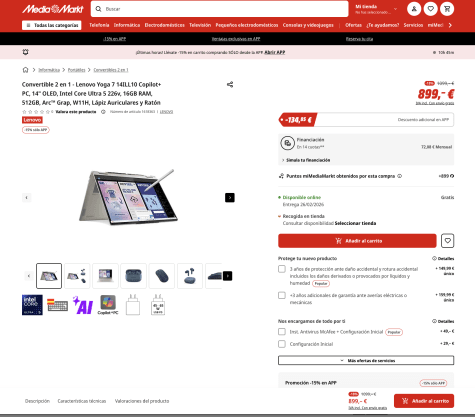Open the wishlist heart icon in header
This screenshot has width=475, height=417.
431,9
